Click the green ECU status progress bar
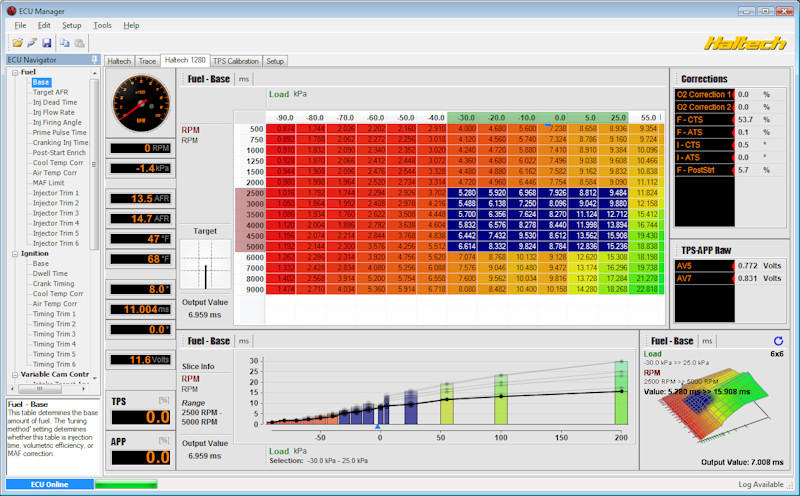 click(126, 484)
